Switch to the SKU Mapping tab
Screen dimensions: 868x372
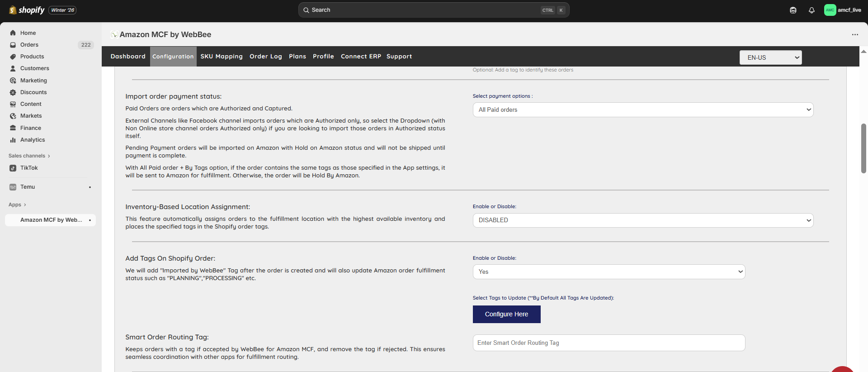click(x=222, y=57)
